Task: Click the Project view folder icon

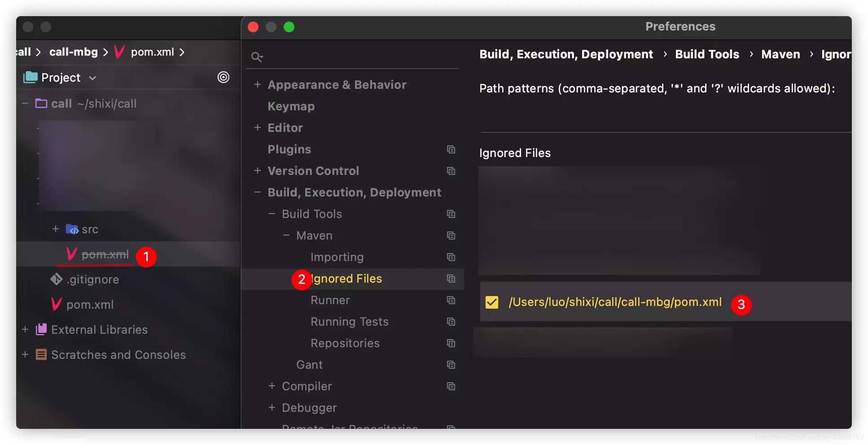Action: [31, 77]
